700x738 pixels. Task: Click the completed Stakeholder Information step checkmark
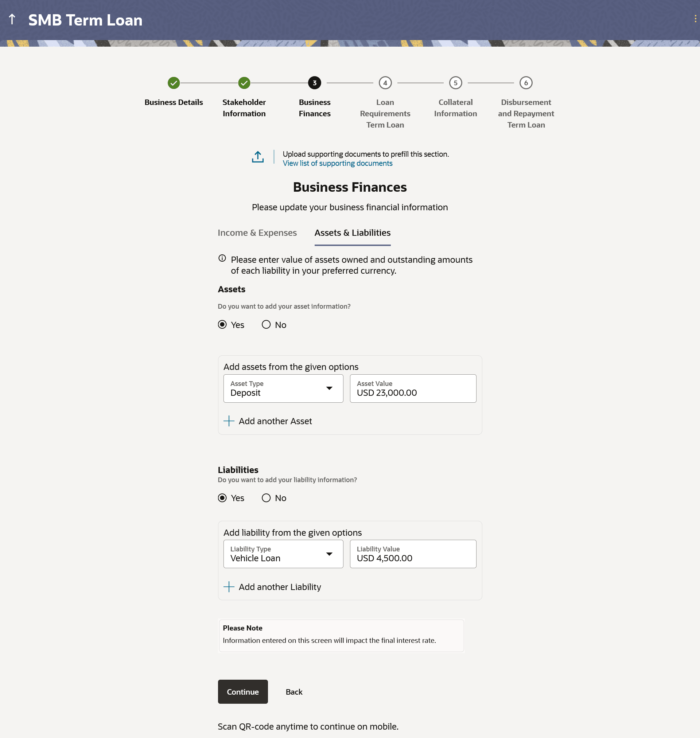(x=244, y=83)
